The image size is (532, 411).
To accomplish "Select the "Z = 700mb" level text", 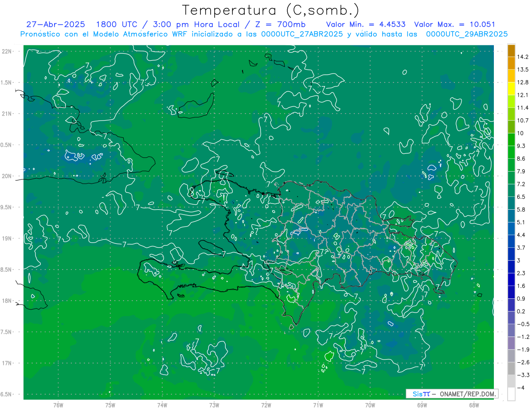I will [x=278, y=24].
